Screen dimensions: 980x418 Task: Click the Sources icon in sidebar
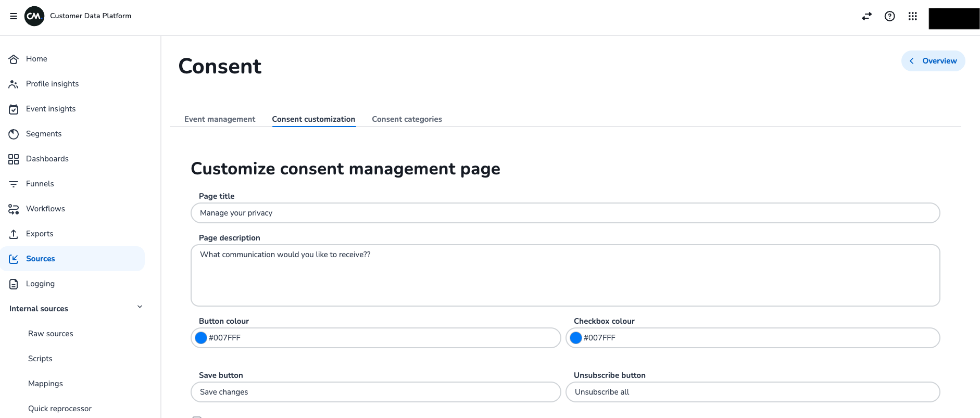coord(14,259)
